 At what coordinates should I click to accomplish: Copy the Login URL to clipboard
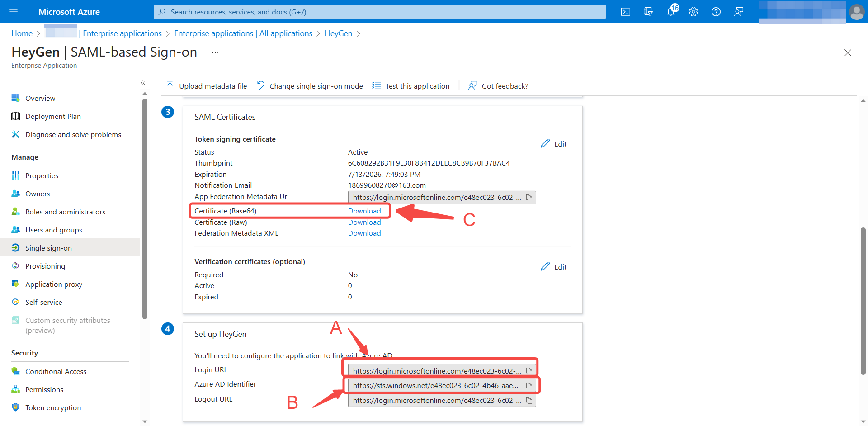(529, 371)
